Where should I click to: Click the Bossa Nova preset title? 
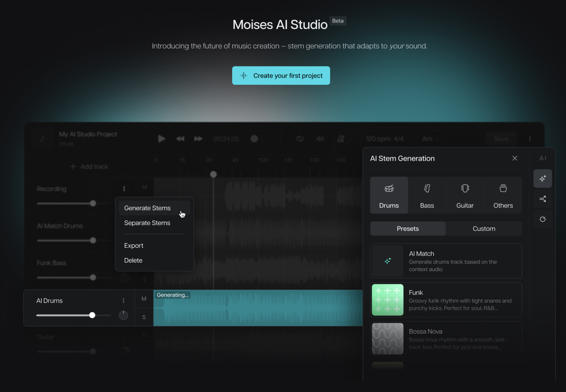[426, 331]
